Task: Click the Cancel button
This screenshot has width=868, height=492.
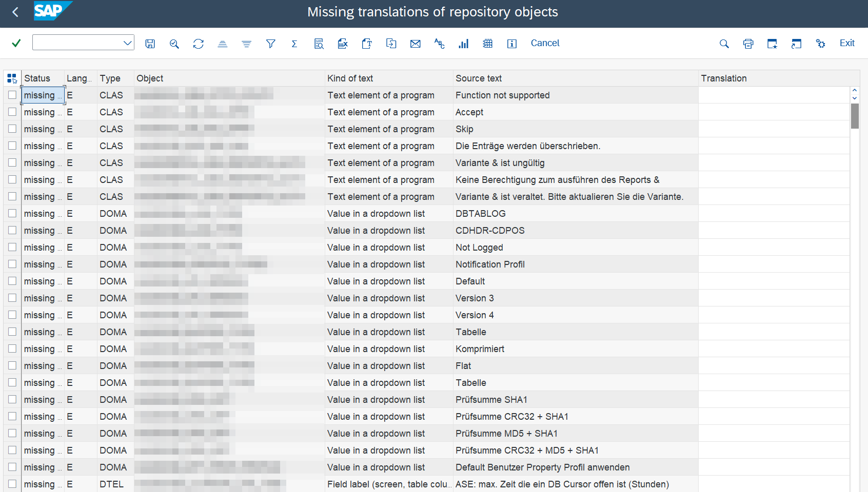Action: coord(545,43)
